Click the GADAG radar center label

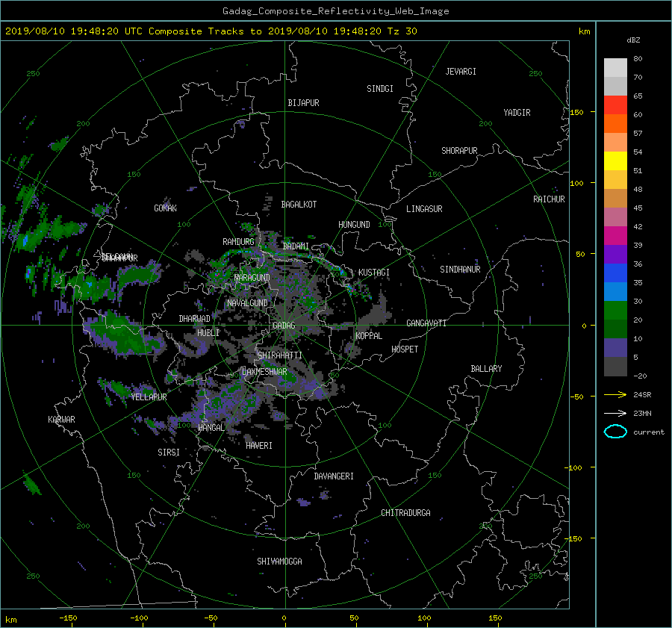tap(284, 326)
